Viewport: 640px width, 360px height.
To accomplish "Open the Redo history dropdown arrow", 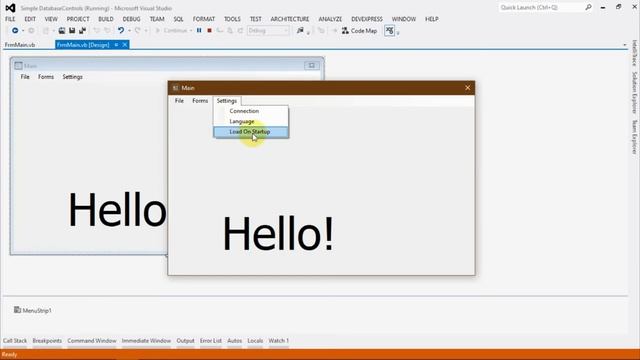I will click(146, 31).
